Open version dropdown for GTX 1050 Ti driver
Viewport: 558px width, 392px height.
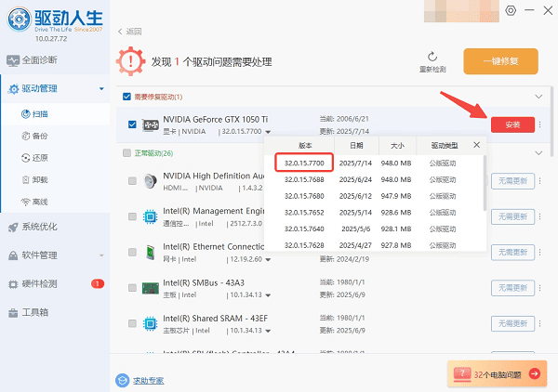pyautogui.click(x=269, y=132)
